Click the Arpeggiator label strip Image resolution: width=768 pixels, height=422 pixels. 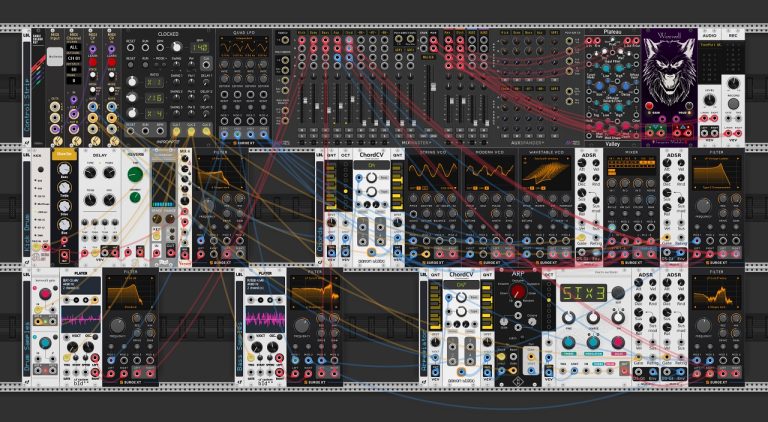pyautogui.click(x=423, y=327)
